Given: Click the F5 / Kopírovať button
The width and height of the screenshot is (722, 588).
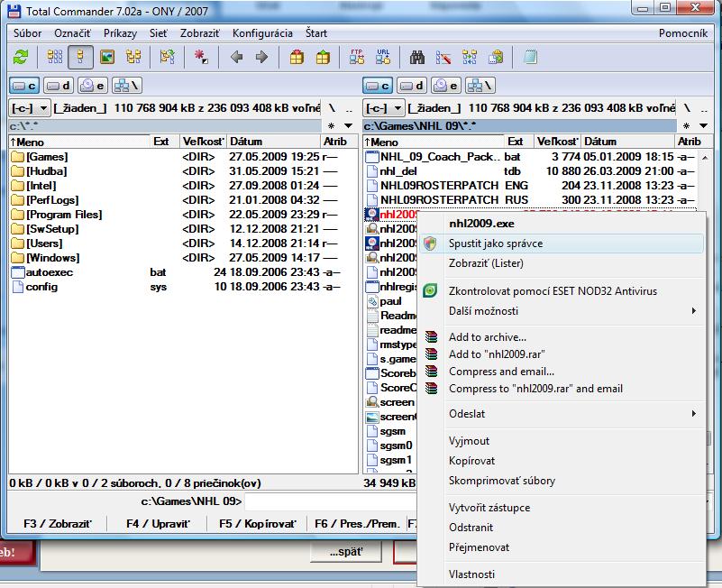Looking at the screenshot, I should coord(258,524).
